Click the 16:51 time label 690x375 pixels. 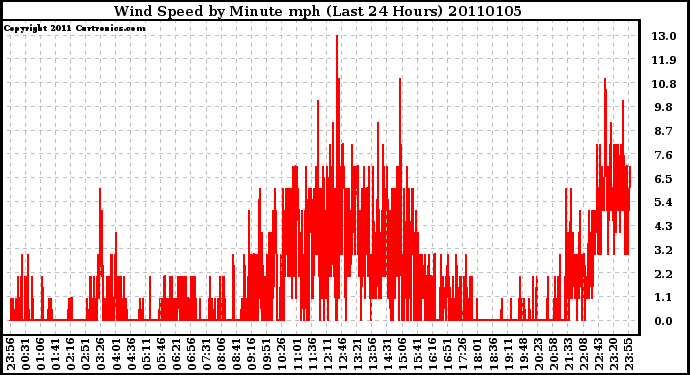pos(449,355)
